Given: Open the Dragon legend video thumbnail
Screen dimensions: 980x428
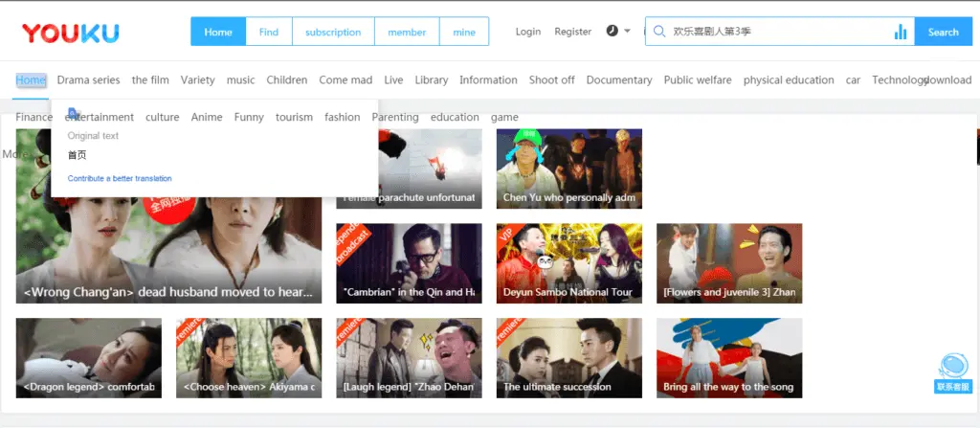Looking at the screenshot, I should pos(89,358).
